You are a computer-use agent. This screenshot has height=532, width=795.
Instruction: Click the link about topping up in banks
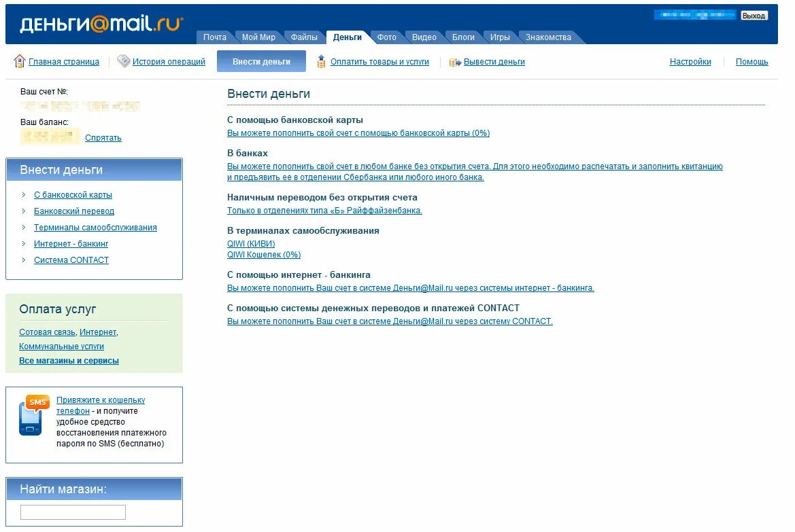[475, 172]
